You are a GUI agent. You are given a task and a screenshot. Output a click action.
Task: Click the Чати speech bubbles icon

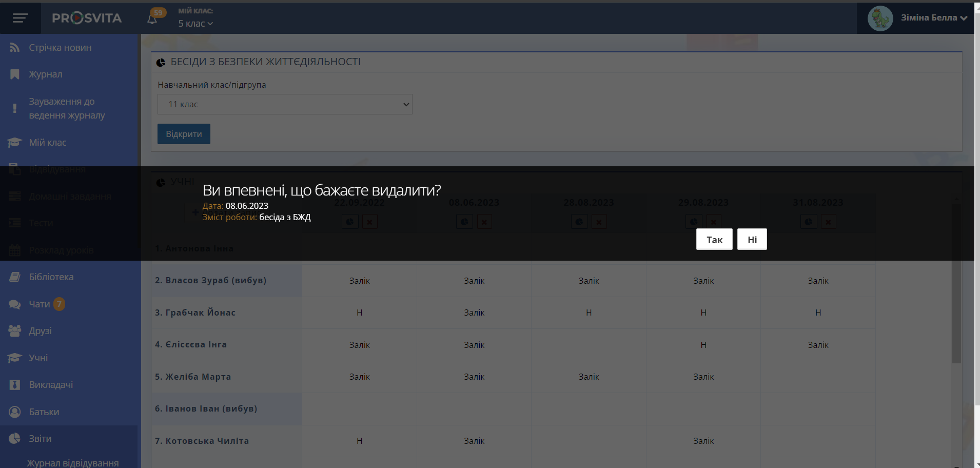[x=14, y=304]
